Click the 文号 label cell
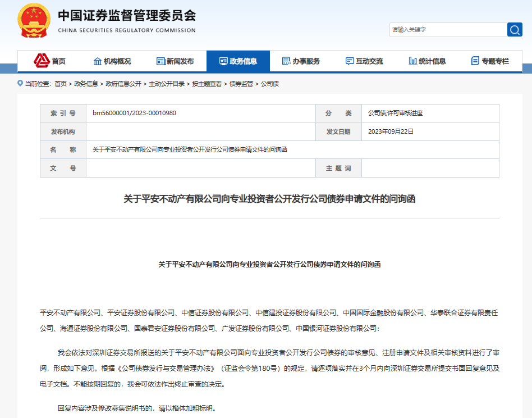Image resolution: width=532 pixels, height=418 pixels. 63,168
